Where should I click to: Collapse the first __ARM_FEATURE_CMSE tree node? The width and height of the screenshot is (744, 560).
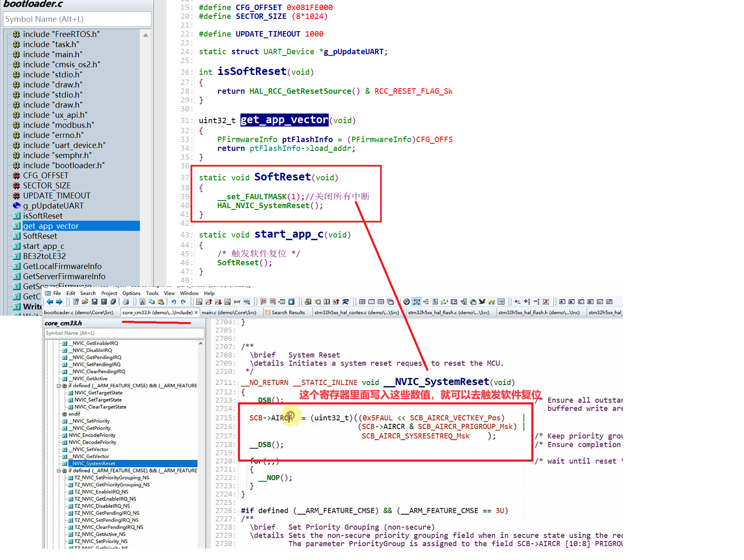59,386
